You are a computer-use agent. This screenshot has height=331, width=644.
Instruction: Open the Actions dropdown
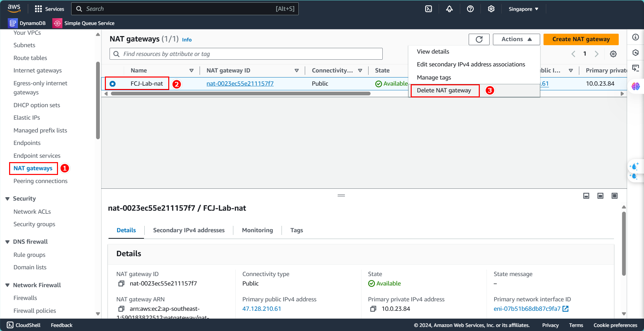coord(516,39)
